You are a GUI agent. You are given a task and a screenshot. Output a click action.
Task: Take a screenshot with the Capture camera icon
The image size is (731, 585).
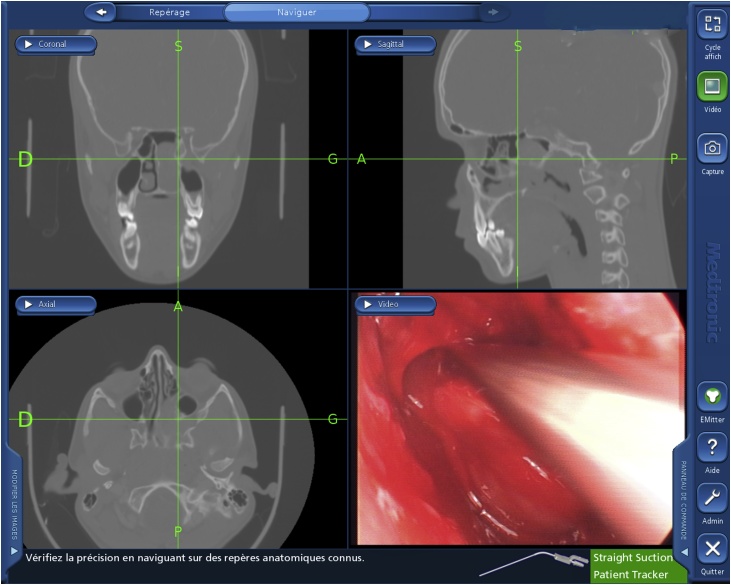tap(712, 149)
